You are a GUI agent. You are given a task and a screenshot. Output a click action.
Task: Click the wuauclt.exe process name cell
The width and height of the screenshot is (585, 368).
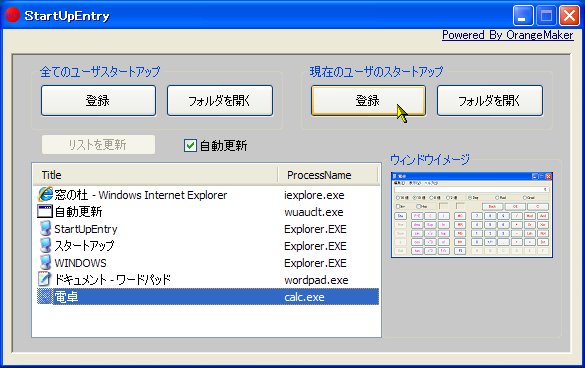(314, 212)
